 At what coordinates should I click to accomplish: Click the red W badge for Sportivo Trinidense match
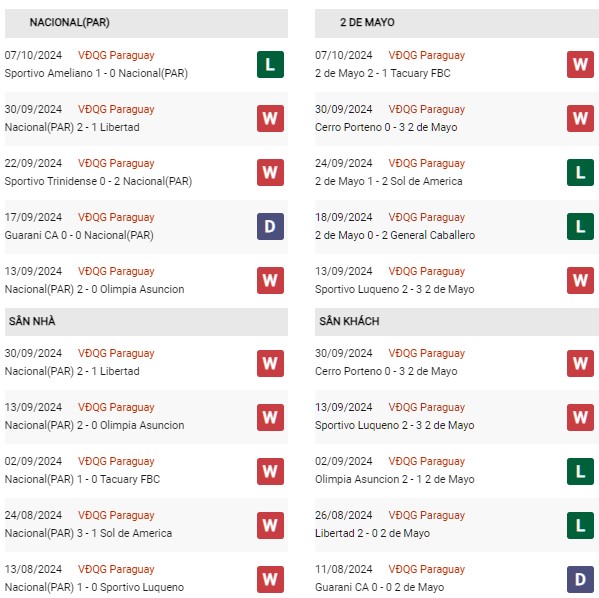click(270, 172)
